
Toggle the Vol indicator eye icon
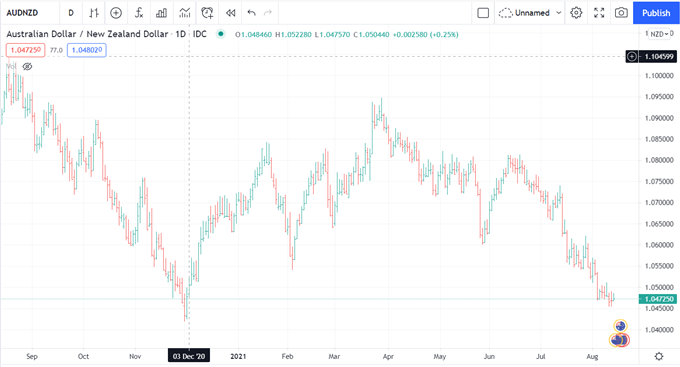coord(27,66)
